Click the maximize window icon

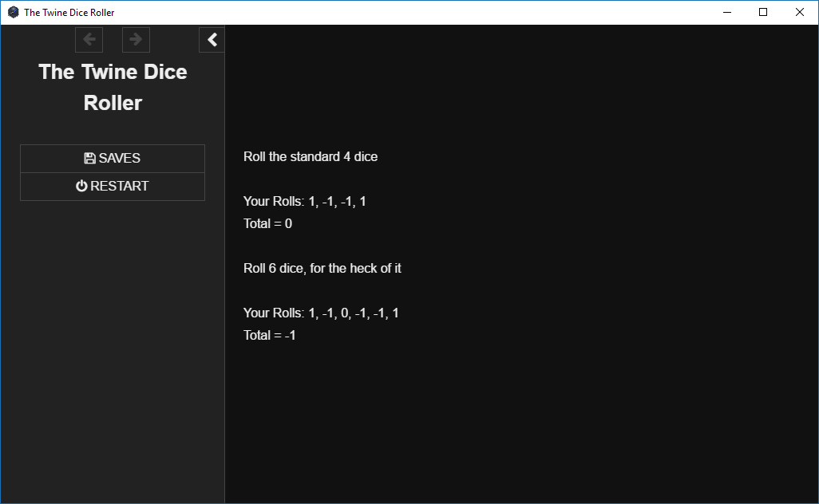pos(763,12)
